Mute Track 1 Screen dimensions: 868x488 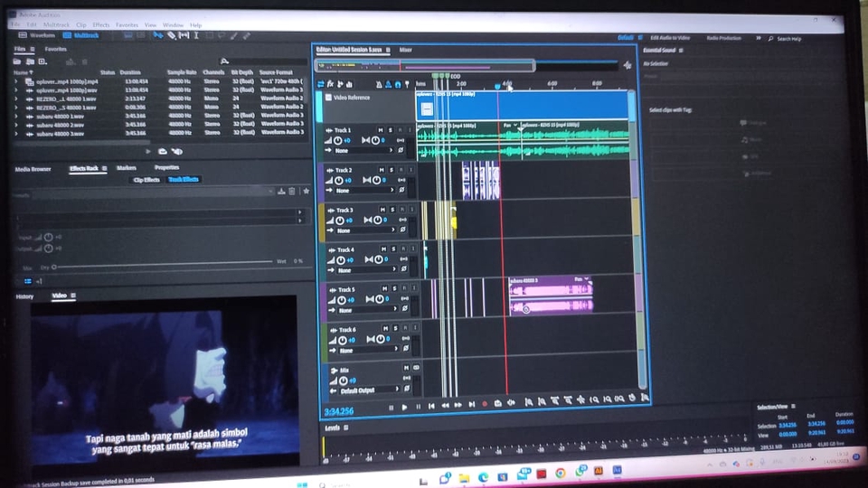(x=380, y=130)
